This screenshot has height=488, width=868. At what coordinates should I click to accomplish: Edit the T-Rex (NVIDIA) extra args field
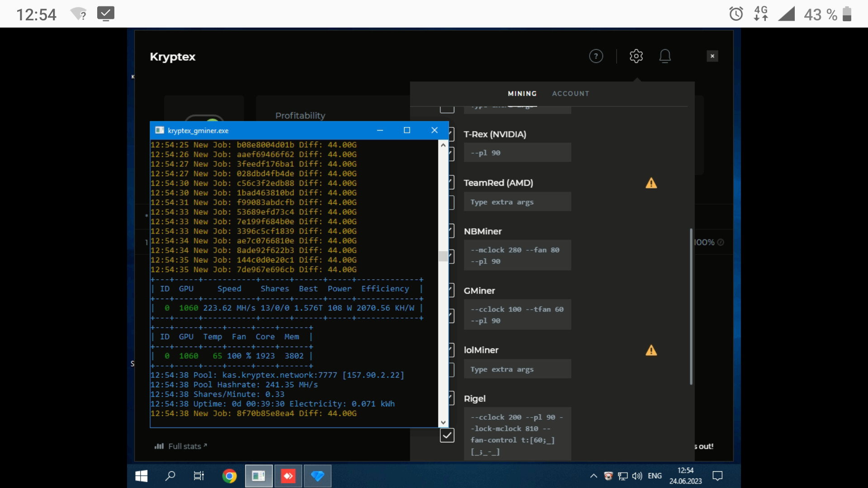pyautogui.click(x=517, y=153)
